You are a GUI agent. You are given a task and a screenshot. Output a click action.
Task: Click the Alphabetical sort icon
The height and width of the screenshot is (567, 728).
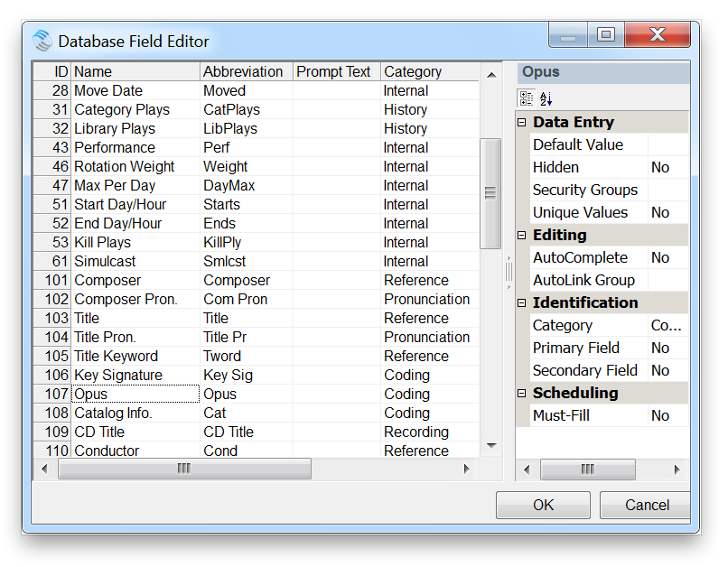546,98
